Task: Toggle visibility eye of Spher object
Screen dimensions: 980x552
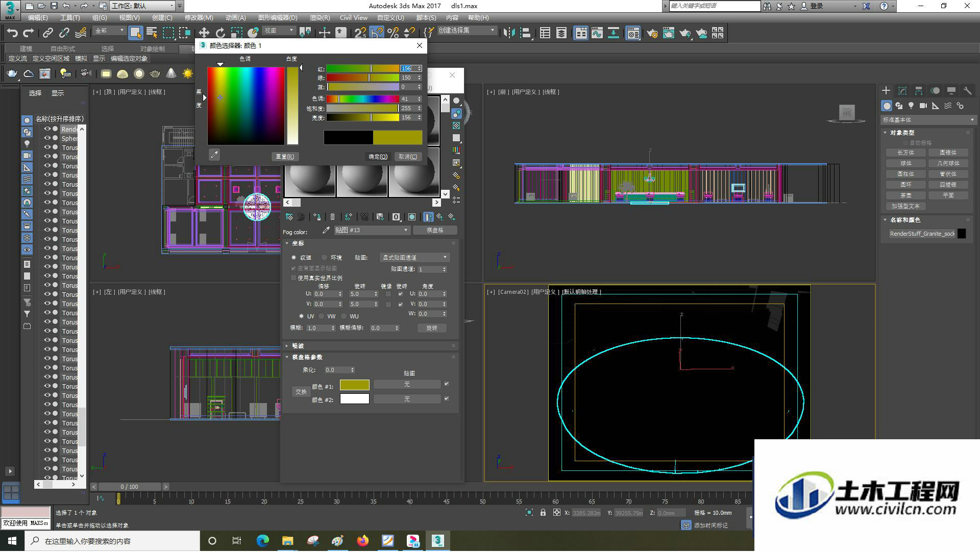Action: tap(47, 138)
